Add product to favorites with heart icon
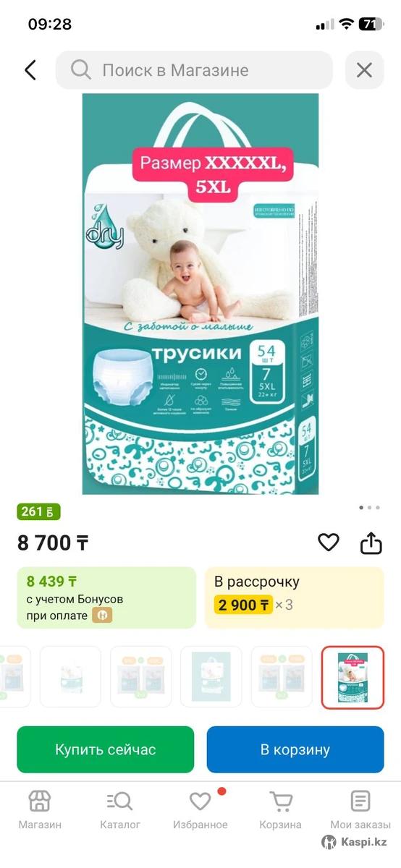401x868 pixels. (x=329, y=542)
